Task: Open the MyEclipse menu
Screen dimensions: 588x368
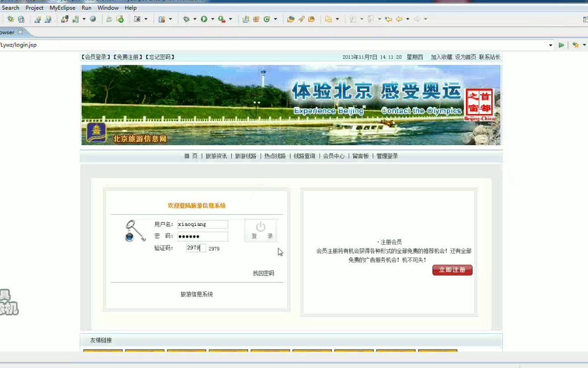Action: click(62, 8)
